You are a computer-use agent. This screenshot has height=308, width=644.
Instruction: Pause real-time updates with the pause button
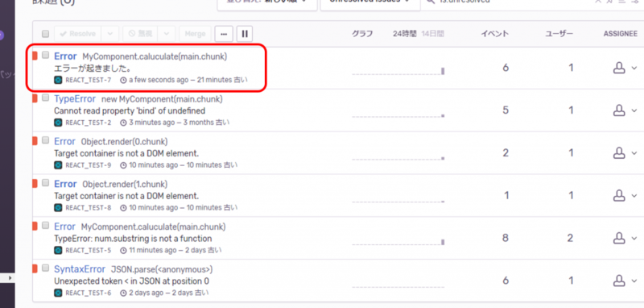point(245,34)
